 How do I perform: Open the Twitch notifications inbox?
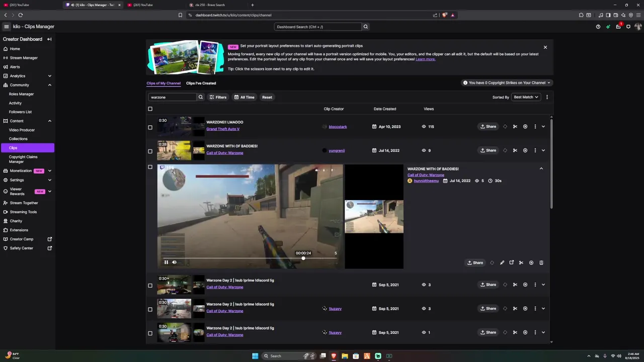point(618,27)
